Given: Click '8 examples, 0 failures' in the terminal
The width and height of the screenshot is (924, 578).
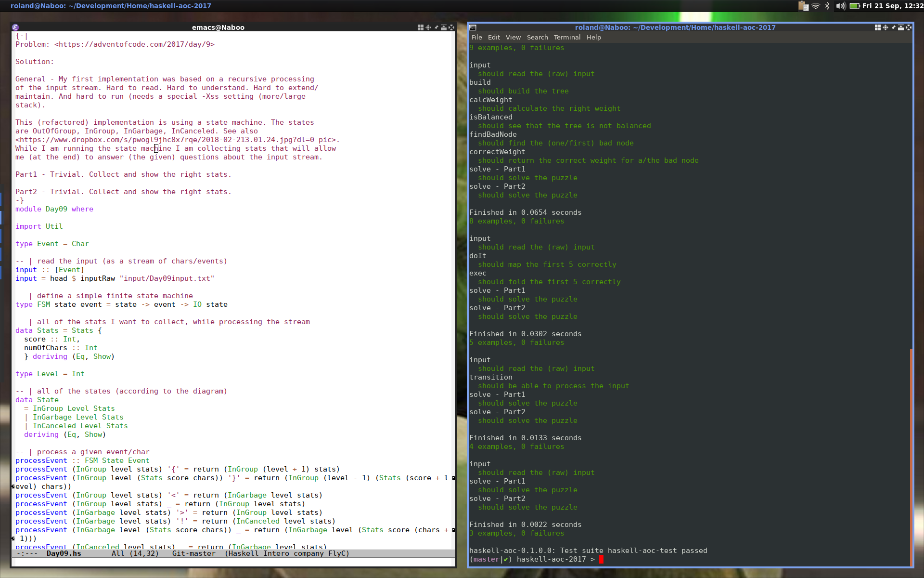Looking at the screenshot, I should [517, 221].
